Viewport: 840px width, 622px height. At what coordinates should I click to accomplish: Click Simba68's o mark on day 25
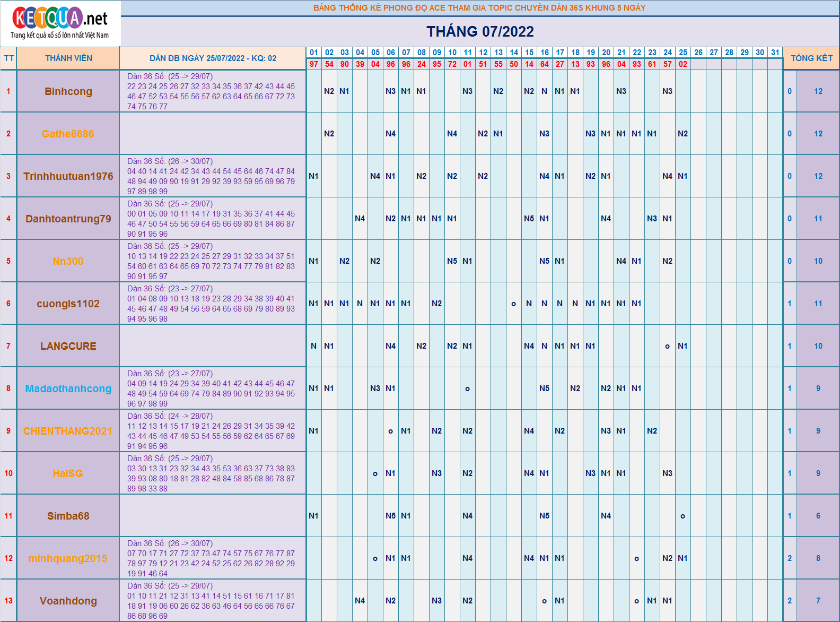(x=683, y=516)
